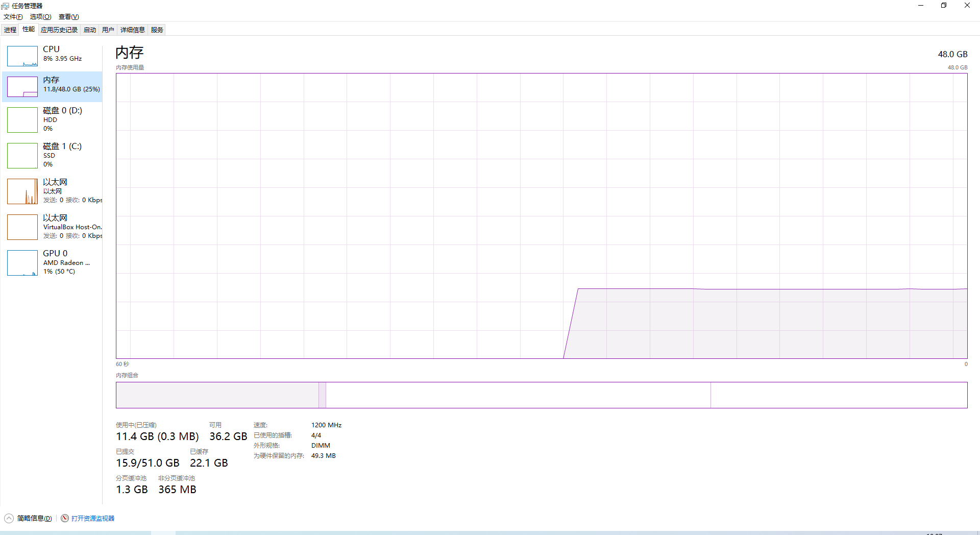The width and height of the screenshot is (980, 535).
Task: Switch to the 进程 tab
Action: point(10,30)
